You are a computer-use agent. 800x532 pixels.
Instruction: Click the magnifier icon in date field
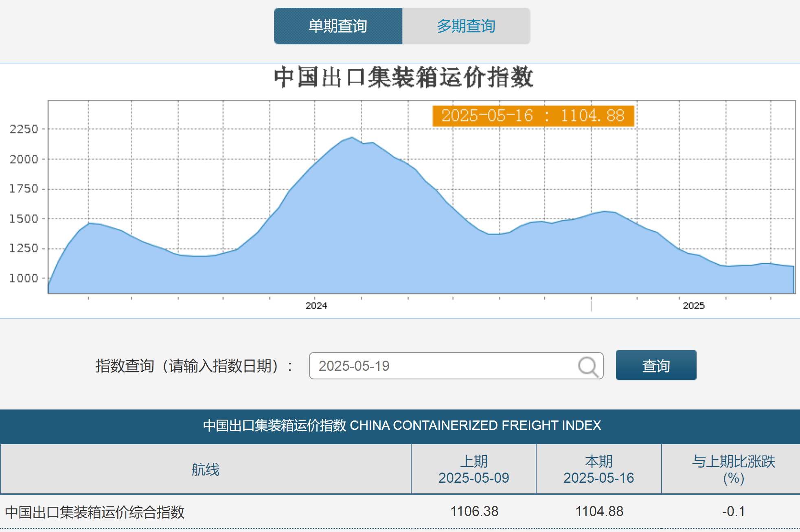(587, 366)
